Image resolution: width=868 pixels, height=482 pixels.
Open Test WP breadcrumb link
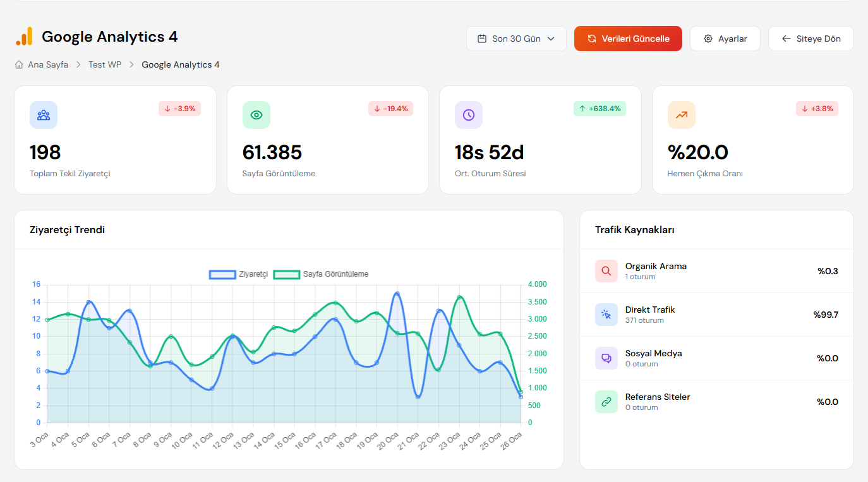click(x=105, y=64)
